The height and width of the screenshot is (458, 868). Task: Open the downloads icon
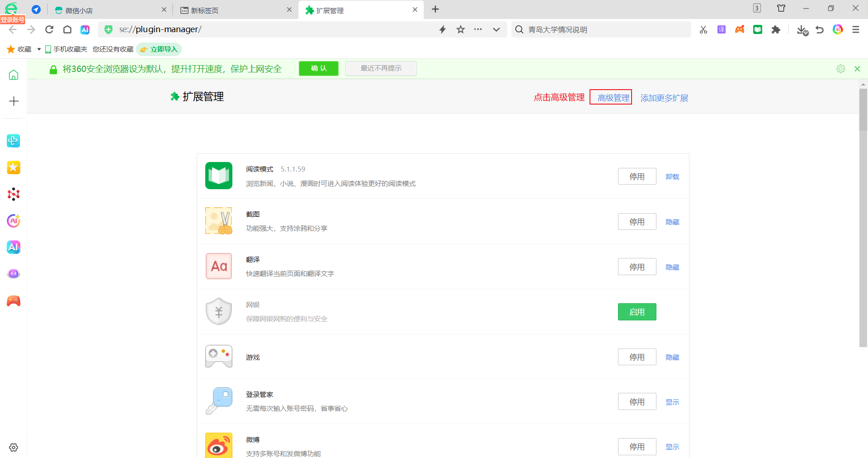point(802,30)
